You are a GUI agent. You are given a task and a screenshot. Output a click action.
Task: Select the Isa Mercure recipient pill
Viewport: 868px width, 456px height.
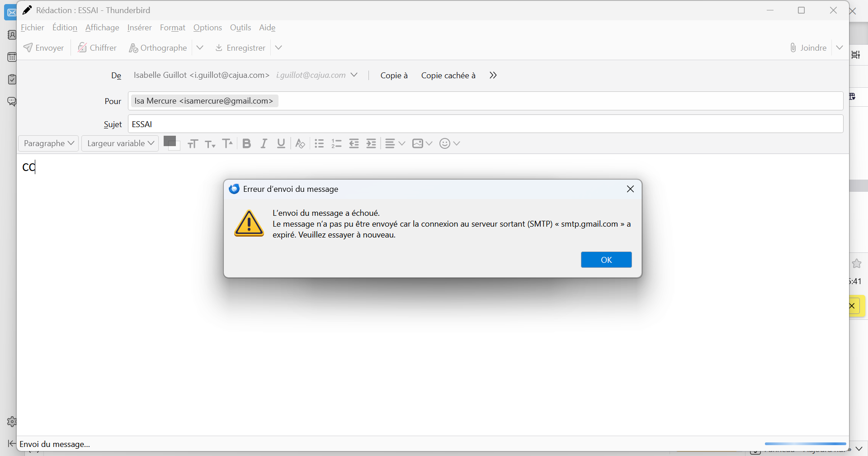point(204,101)
